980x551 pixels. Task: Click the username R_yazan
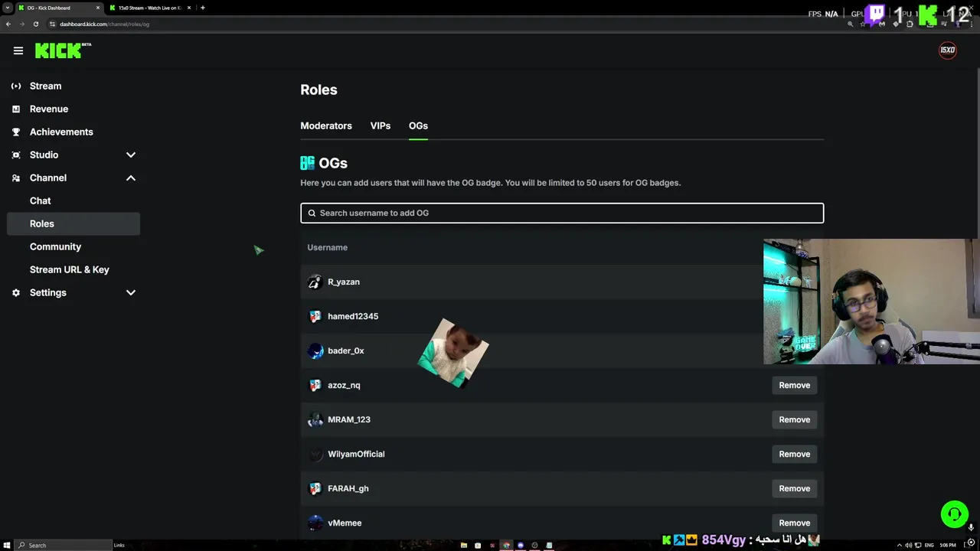[x=344, y=282]
